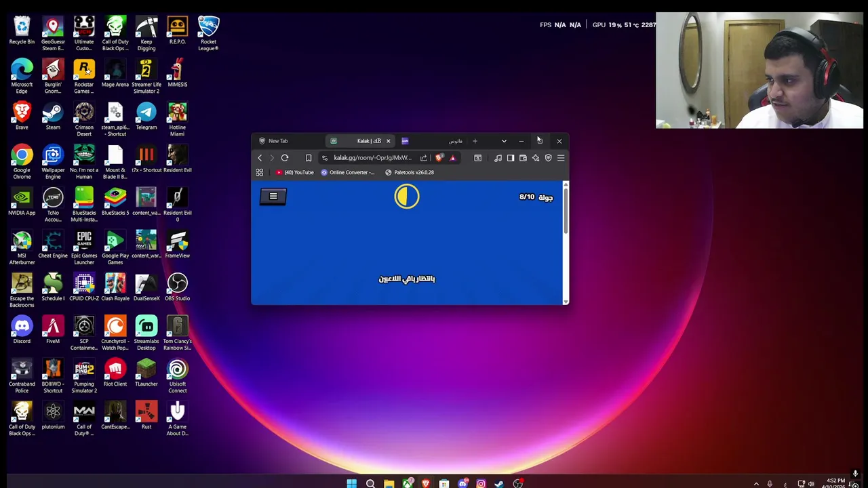Close the Kalak tab
Image resolution: width=868 pixels, height=488 pixels.
click(x=388, y=141)
